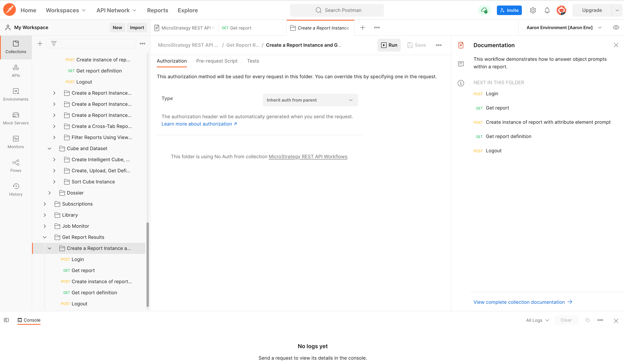Open the Inherit auth from parent dropdown
The width and height of the screenshot is (624, 364).
pyautogui.click(x=310, y=100)
